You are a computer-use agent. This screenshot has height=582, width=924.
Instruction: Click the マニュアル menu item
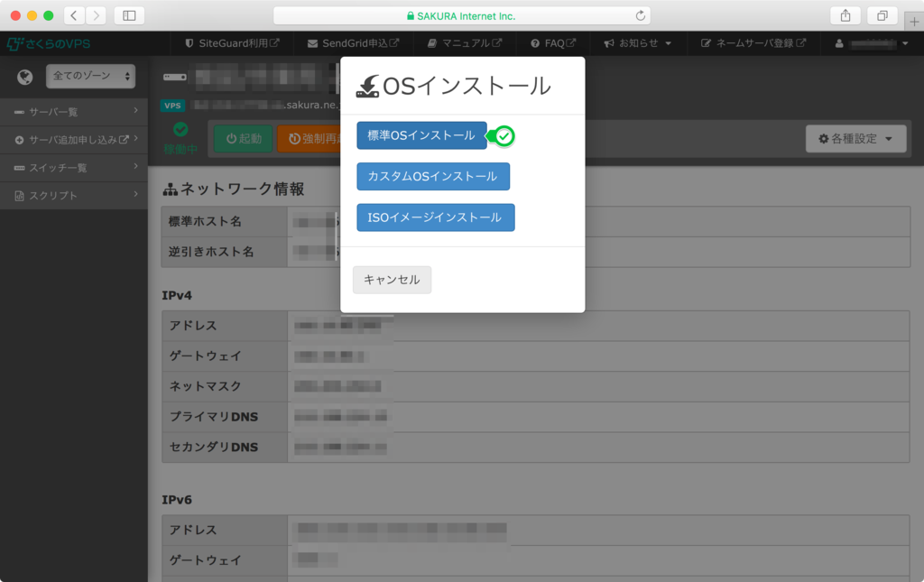(x=464, y=42)
